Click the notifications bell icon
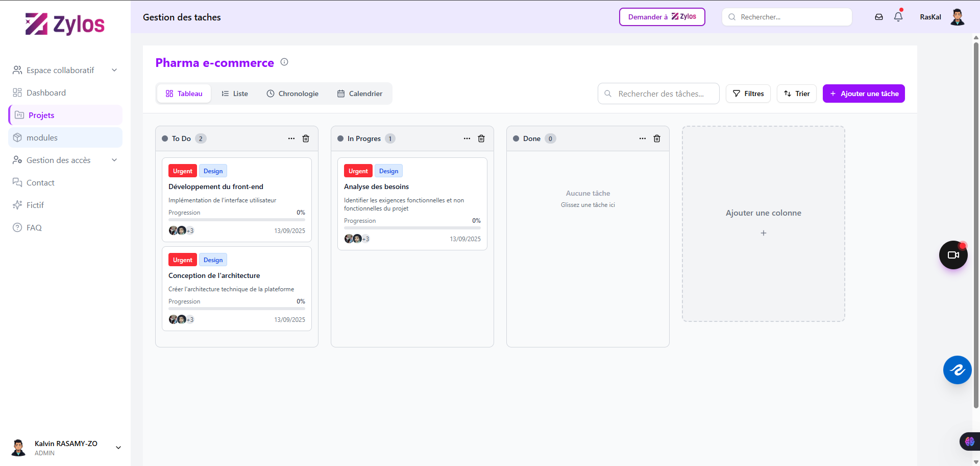This screenshot has width=980, height=466. pos(898,17)
